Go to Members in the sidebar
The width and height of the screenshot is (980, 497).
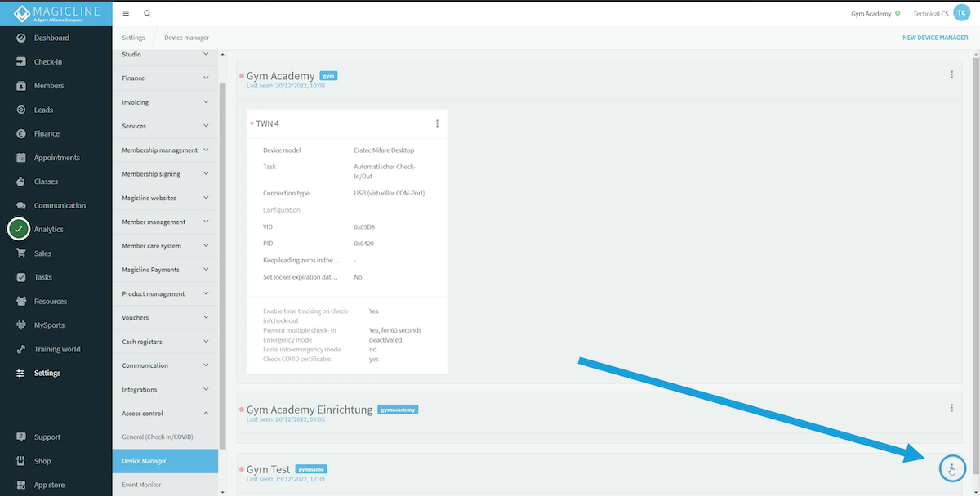tap(48, 86)
